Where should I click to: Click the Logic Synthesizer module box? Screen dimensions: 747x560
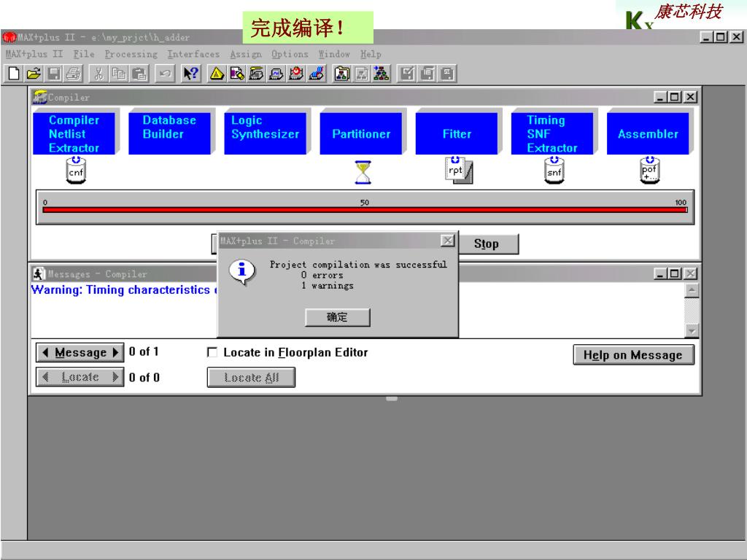(x=266, y=134)
